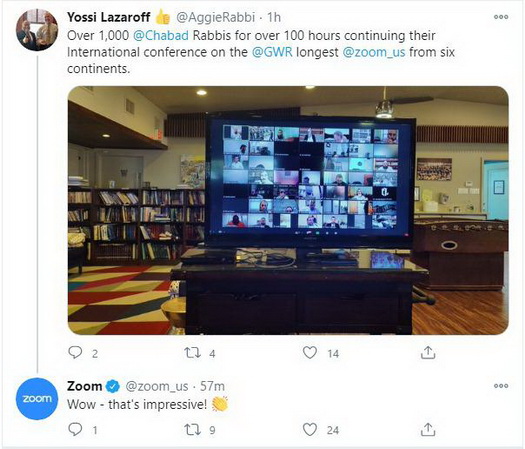
Task: Click the @AggieRabbi handle
Action: coord(215,17)
